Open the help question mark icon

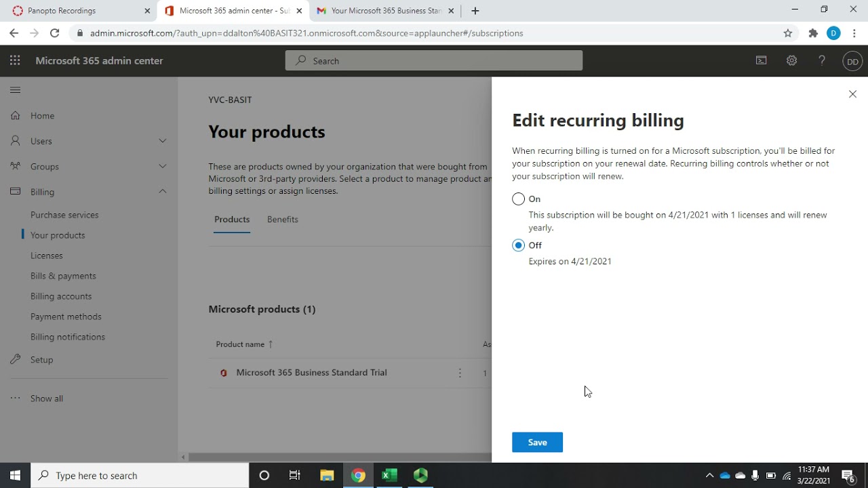pos(822,60)
